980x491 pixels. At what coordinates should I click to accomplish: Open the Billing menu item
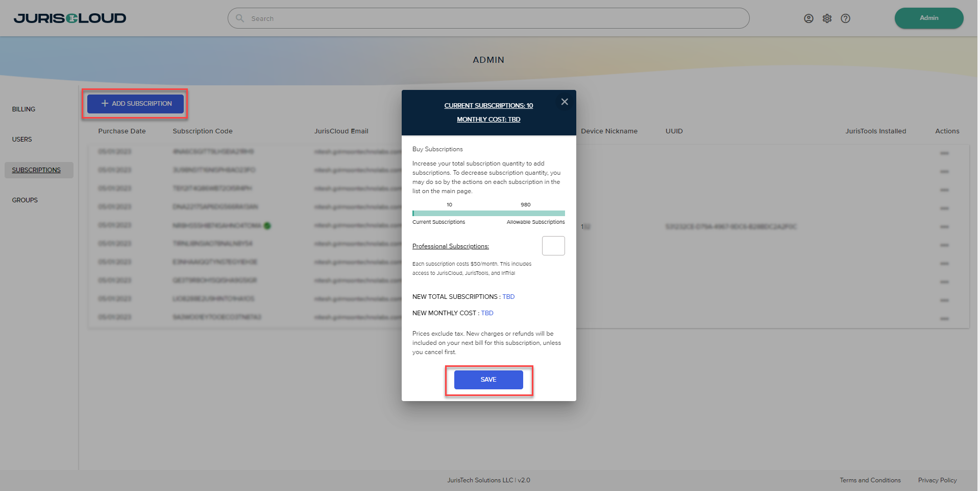[x=24, y=109]
